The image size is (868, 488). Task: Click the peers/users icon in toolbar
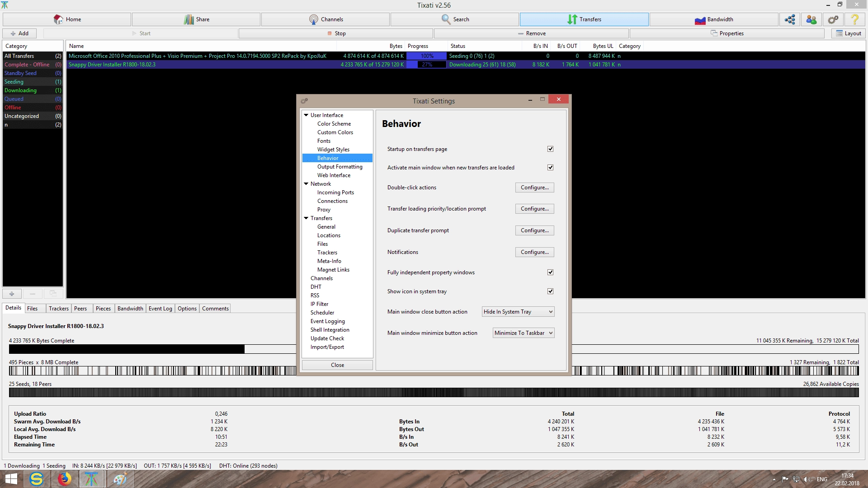pos(811,19)
